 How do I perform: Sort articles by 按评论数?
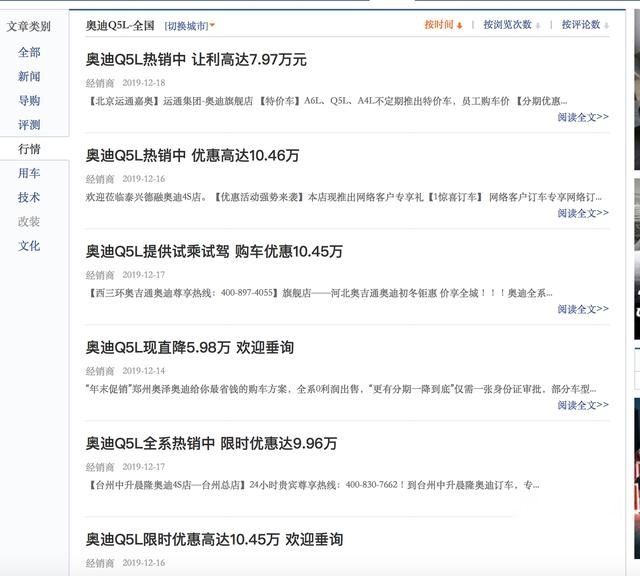tap(585, 25)
